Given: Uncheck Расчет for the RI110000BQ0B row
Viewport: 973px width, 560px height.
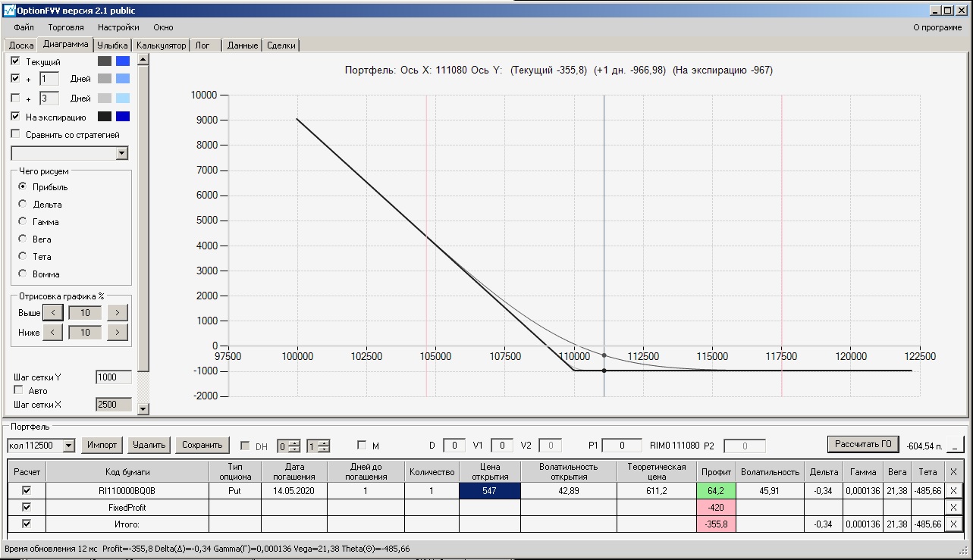Looking at the screenshot, I should tap(27, 490).
